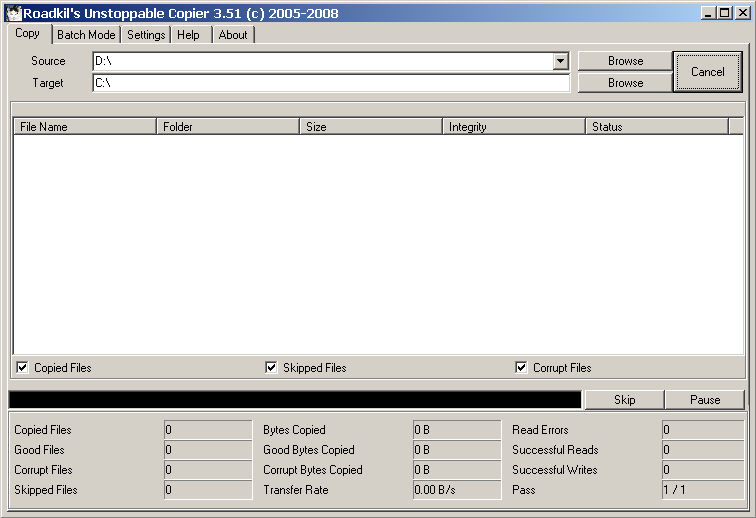This screenshot has width=756, height=518.
Task: Click the Read Errors label
Action: (x=540, y=430)
